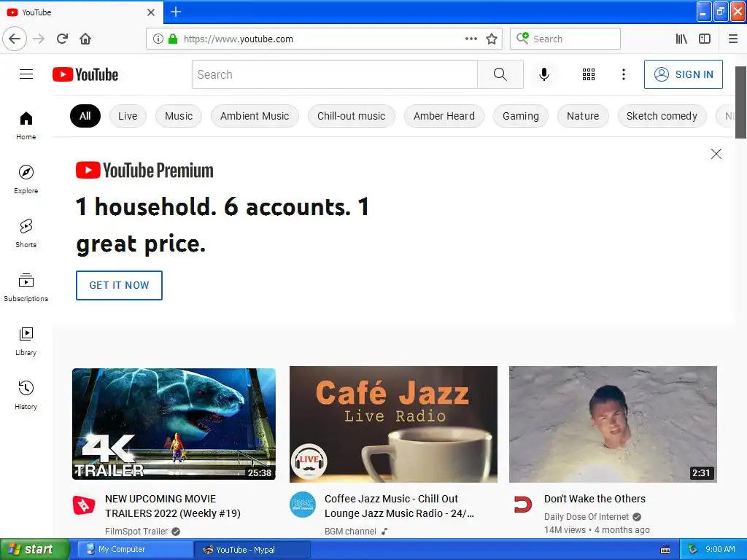The width and height of the screenshot is (747, 560).
Task: Click the YouTube Premium logo
Action: click(144, 171)
